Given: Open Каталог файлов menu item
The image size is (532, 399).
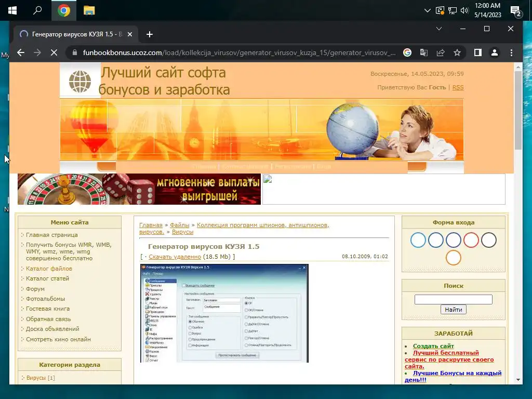Looking at the screenshot, I should coord(49,269).
